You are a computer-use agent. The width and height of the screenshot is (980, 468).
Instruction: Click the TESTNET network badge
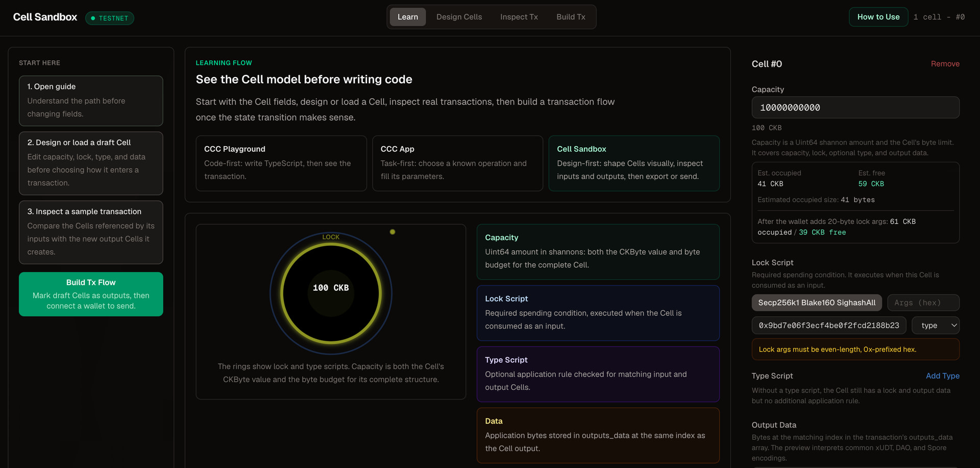click(110, 18)
